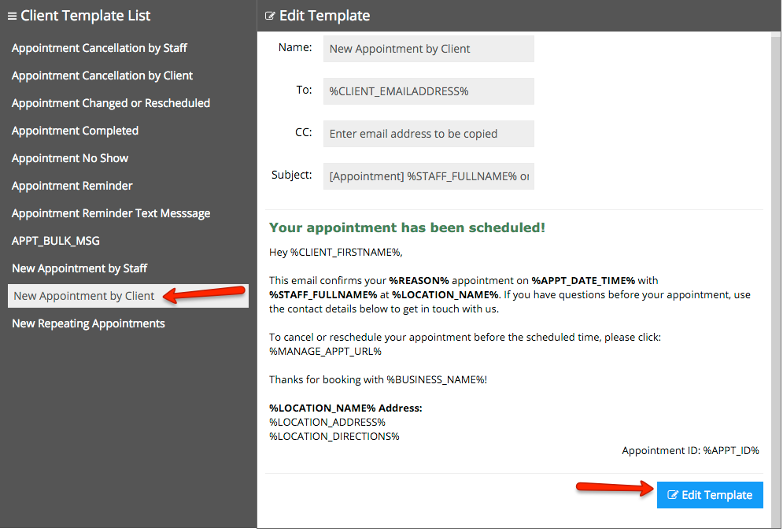
Task: Click the pencil icon next to Edit Template header
Action: coord(270,16)
